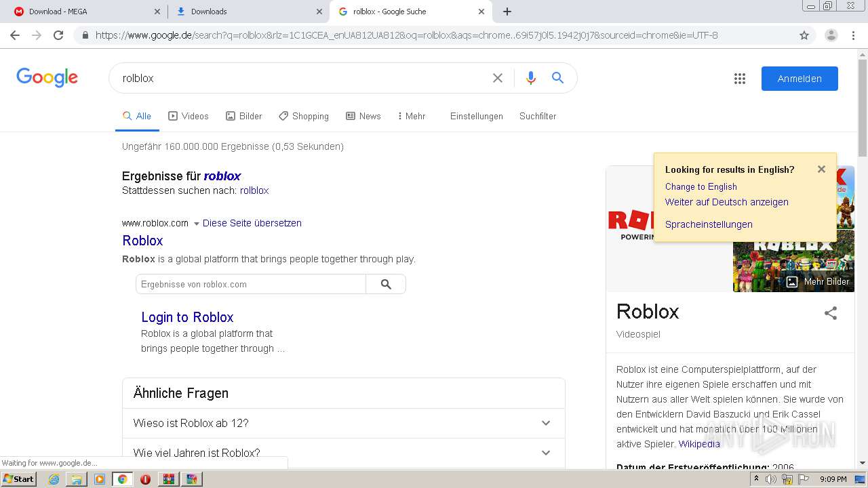Select the News results tab

coord(363,116)
